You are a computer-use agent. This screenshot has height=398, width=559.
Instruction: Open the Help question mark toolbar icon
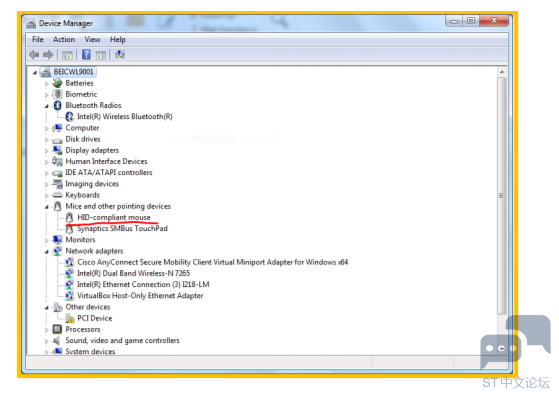click(86, 55)
